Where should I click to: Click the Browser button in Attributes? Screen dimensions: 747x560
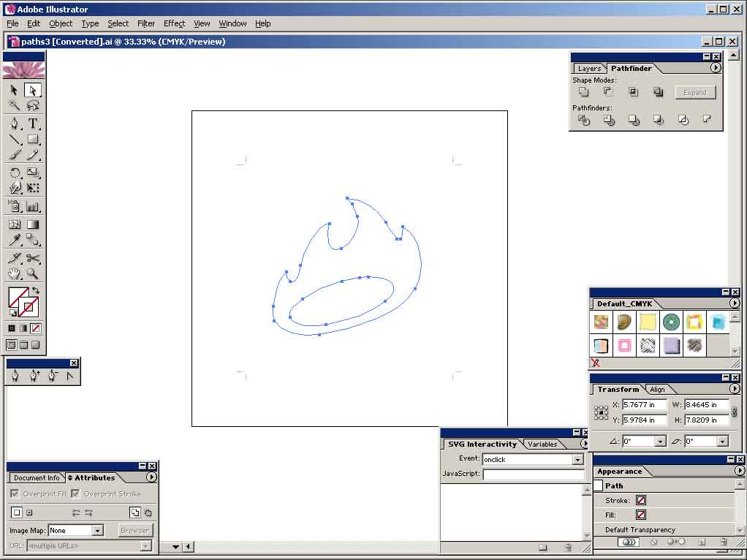(134, 531)
